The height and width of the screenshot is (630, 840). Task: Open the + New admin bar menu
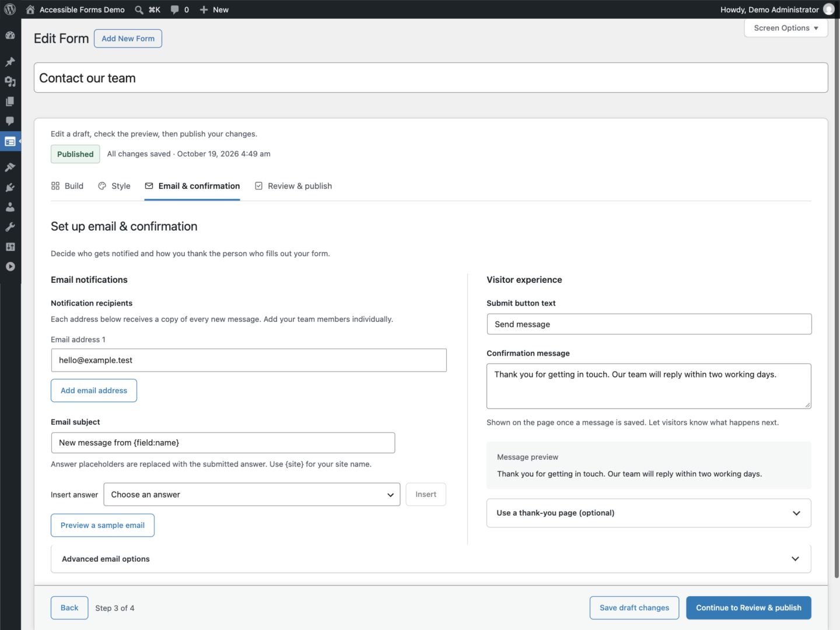pos(214,9)
